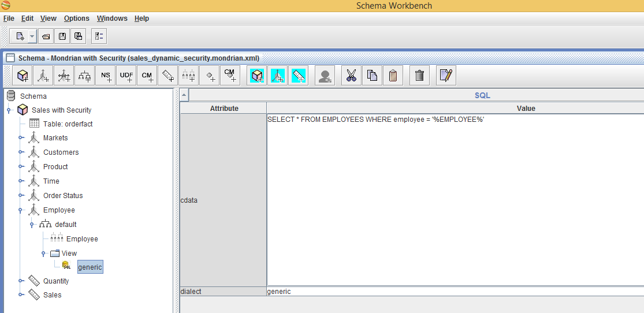This screenshot has width=644, height=313.
Task: Click the Copy icon
Action: click(372, 76)
